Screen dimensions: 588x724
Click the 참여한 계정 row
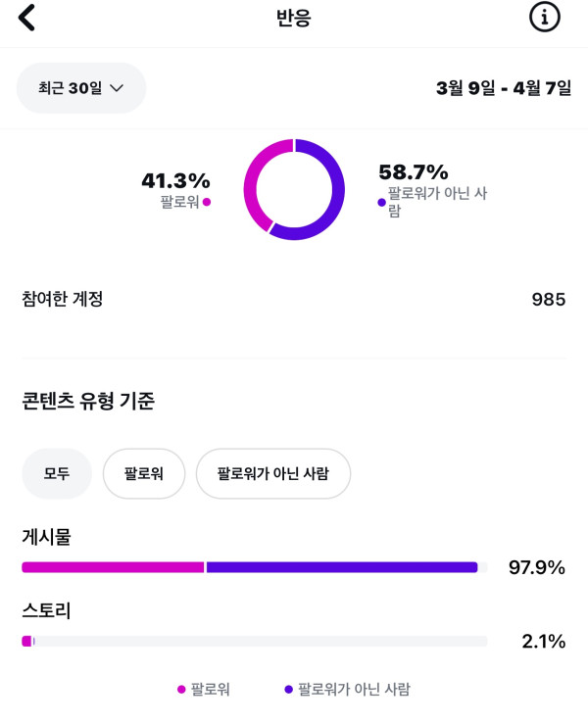[63, 299]
